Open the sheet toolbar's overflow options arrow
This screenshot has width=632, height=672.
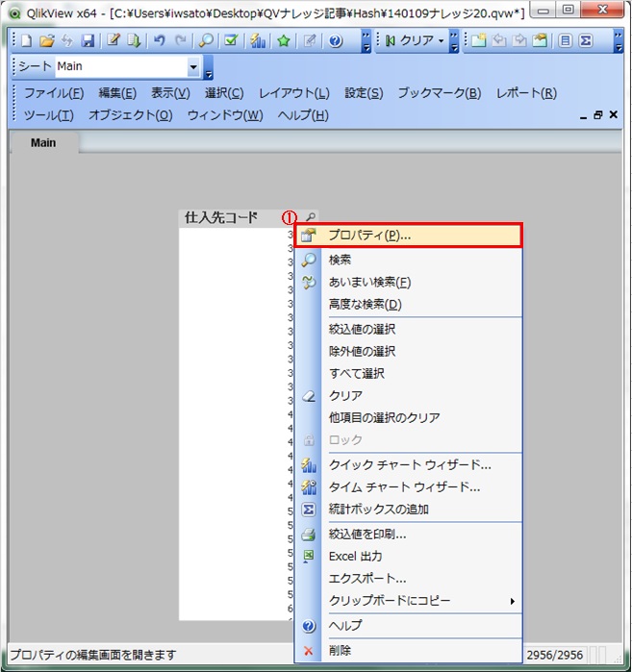point(209,68)
